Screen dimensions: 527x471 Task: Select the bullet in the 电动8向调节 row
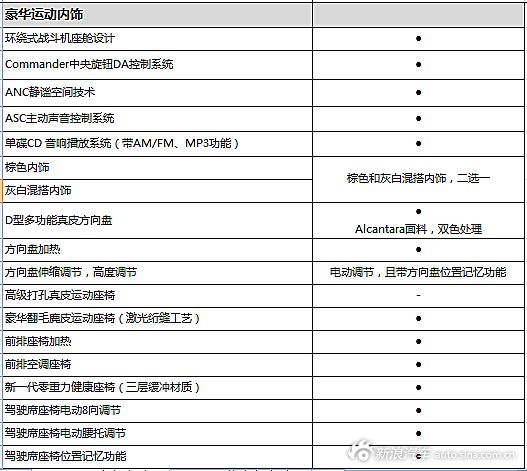tap(418, 410)
